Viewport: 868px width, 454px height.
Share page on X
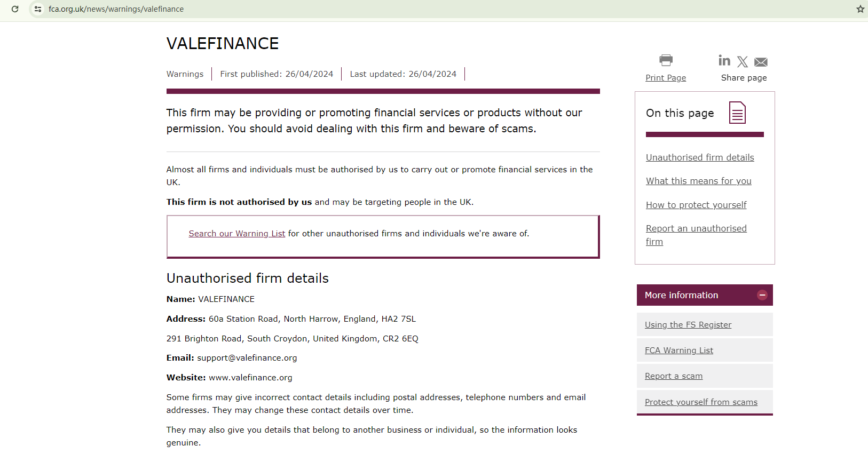tap(743, 62)
